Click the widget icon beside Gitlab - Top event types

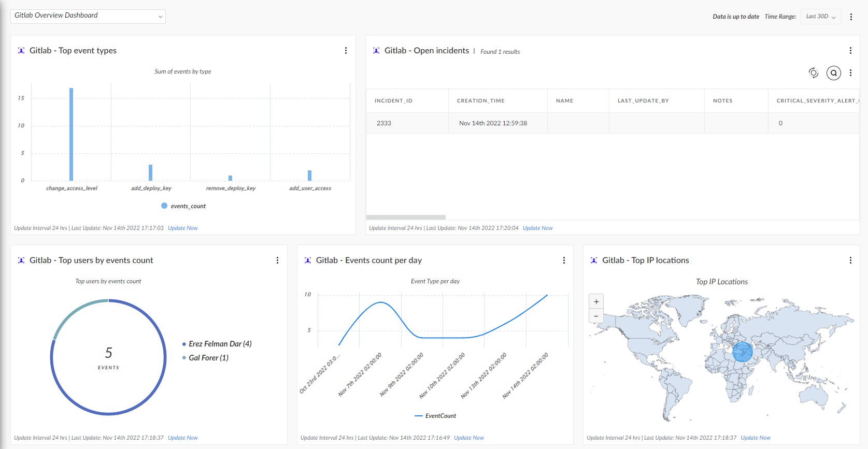pos(21,51)
